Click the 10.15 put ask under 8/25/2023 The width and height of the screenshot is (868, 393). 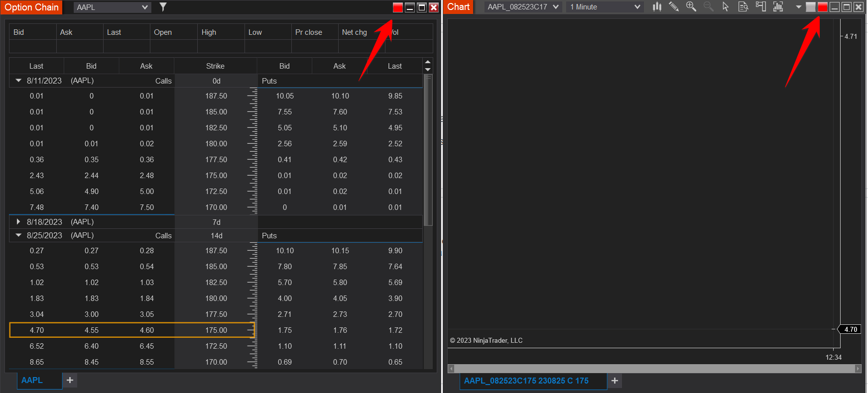click(340, 251)
